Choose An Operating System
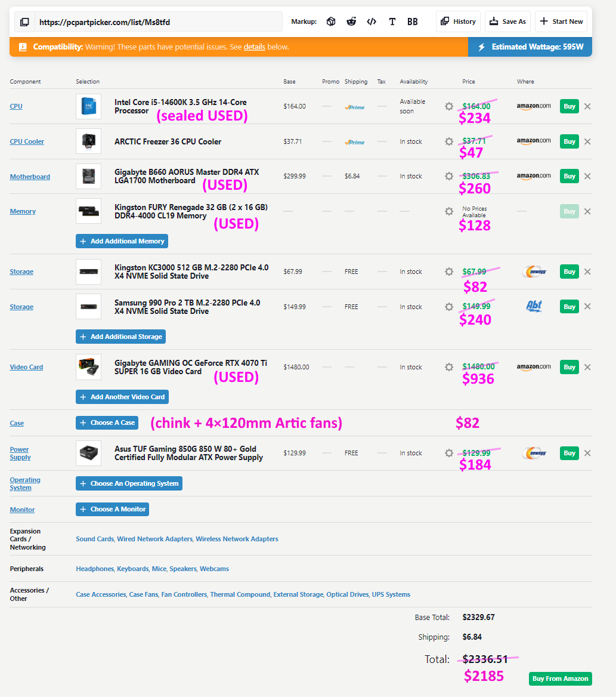This screenshot has width=616, height=697. point(129,483)
